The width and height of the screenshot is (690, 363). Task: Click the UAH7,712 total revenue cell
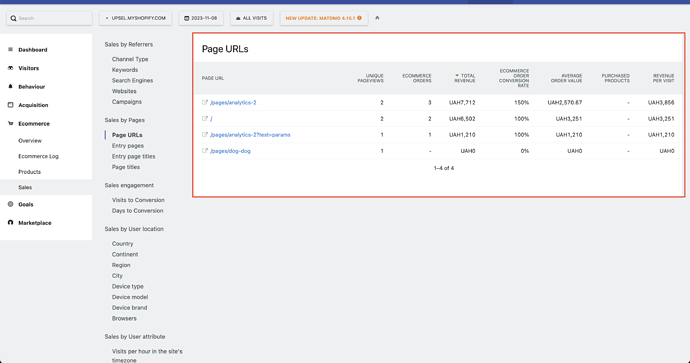tap(462, 103)
